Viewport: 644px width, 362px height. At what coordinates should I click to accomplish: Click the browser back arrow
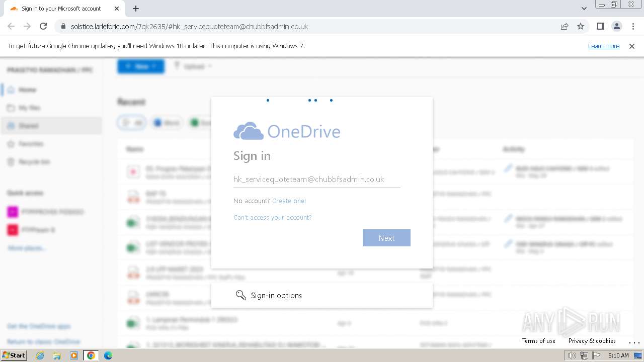click(x=11, y=26)
